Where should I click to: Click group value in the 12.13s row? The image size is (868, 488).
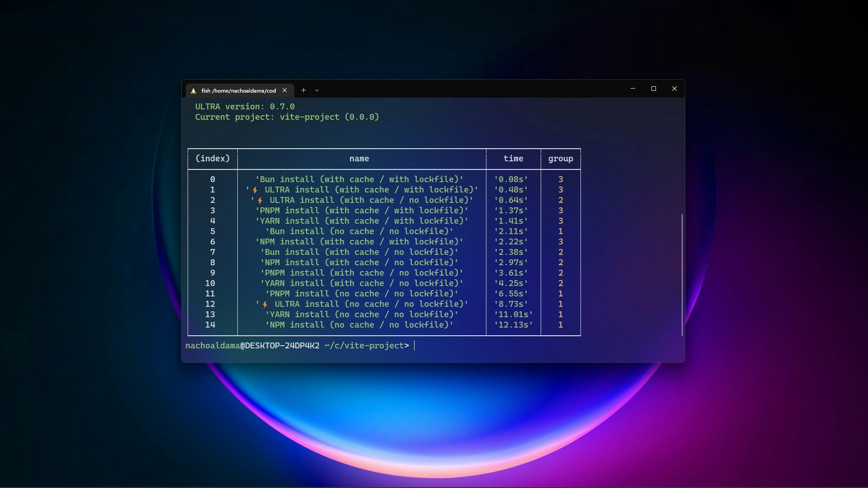[561, 325]
